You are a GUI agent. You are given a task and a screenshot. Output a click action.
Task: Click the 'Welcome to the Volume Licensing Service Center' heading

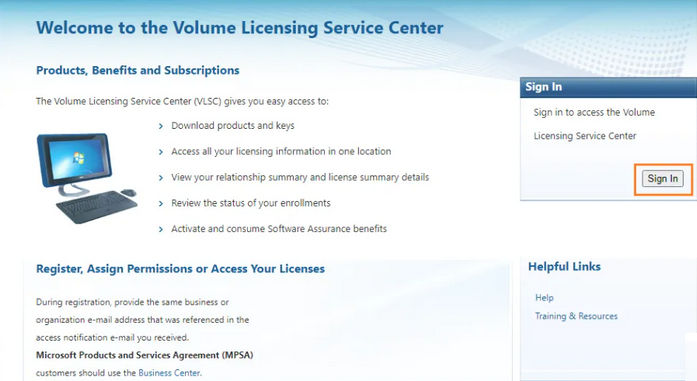coord(240,28)
